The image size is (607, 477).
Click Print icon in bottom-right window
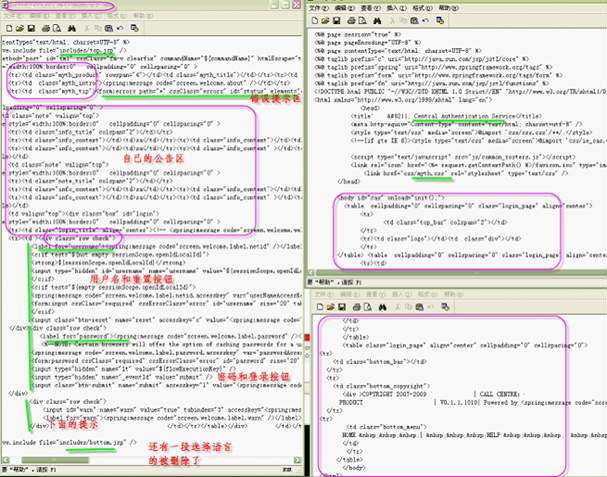tap(357, 307)
